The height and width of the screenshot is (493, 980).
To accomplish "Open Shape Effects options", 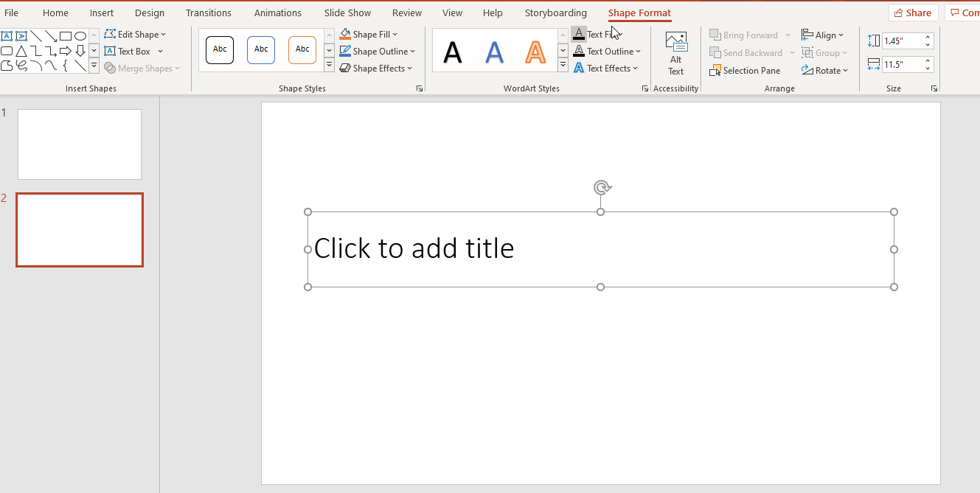I will [x=376, y=68].
